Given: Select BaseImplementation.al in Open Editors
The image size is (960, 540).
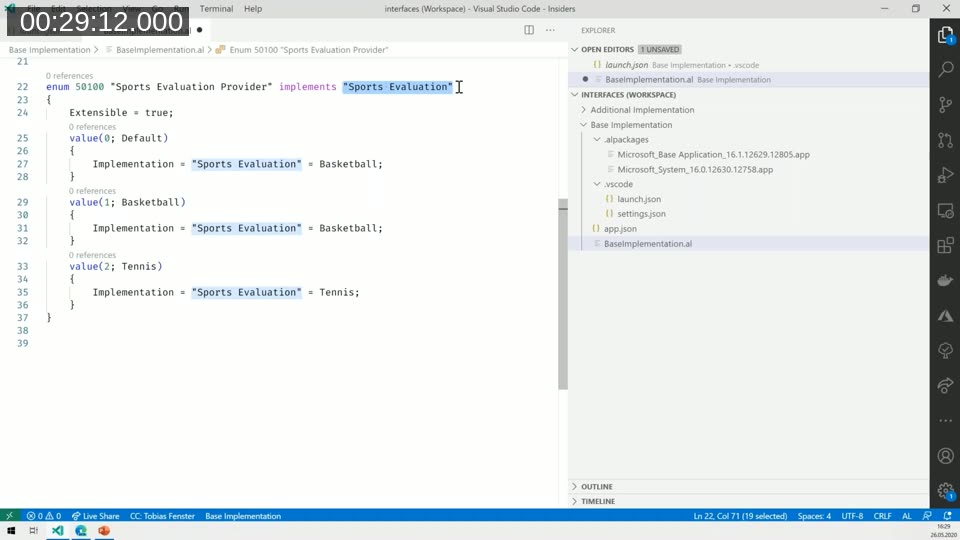Looking at the screenshot, I should (x=749, y=80).
